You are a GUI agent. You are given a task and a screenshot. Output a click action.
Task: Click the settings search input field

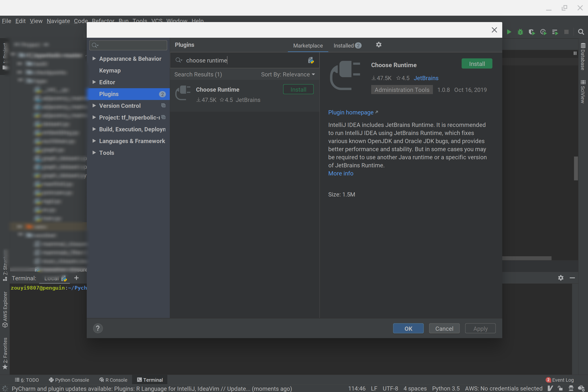(x=131, y=45)
